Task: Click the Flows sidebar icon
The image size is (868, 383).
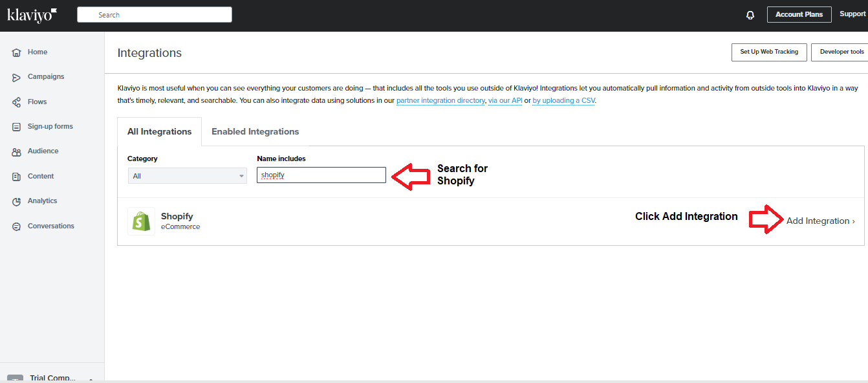Action: [17, 102]
